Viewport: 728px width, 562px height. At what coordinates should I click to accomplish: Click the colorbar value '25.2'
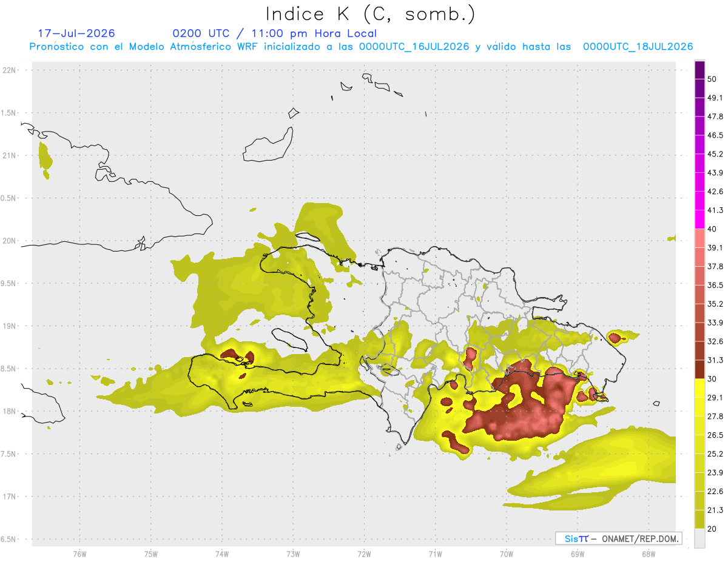(715, 454)
